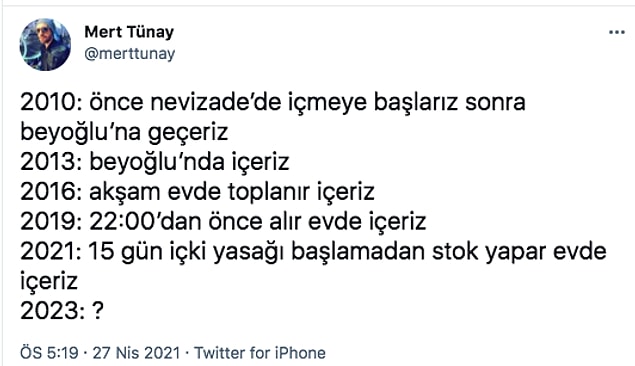Click the 2010 line of the tweet
The width and height of the screenshot is (635, 366).
tap(273, 102)
